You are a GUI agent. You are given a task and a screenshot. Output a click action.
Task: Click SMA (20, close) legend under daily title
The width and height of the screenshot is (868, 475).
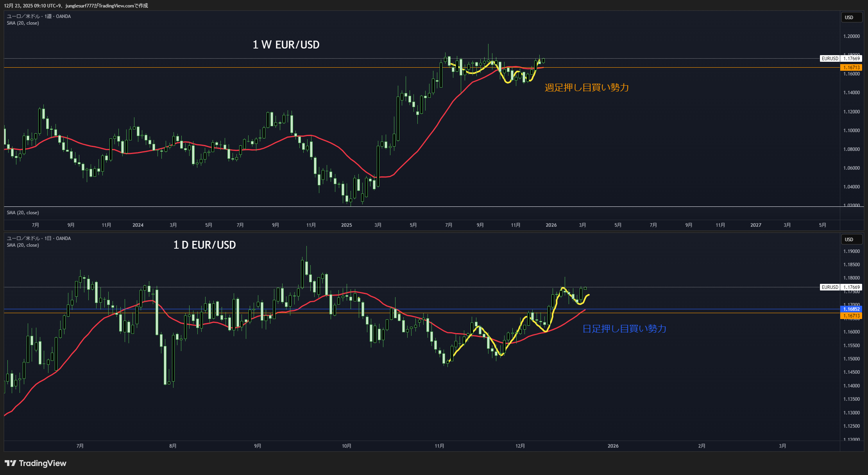coord(23,245)
